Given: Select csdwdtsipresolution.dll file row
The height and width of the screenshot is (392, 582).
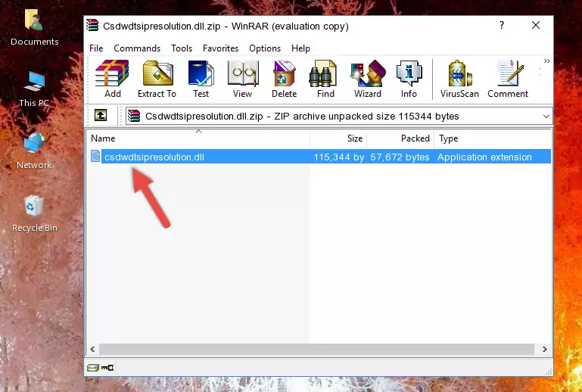Looking at the screenshot, I should (x=320, y=157).
